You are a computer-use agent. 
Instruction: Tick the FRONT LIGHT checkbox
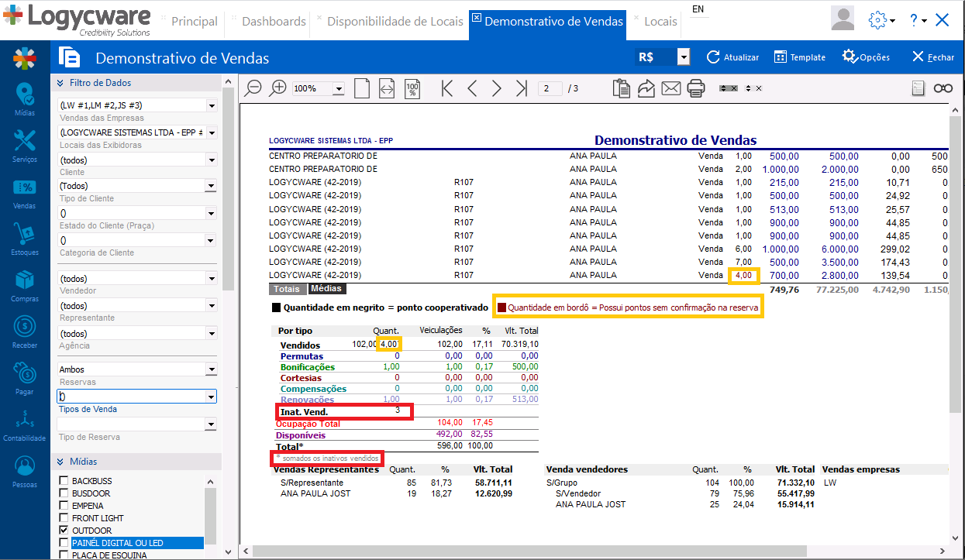[x=64, y=518]
